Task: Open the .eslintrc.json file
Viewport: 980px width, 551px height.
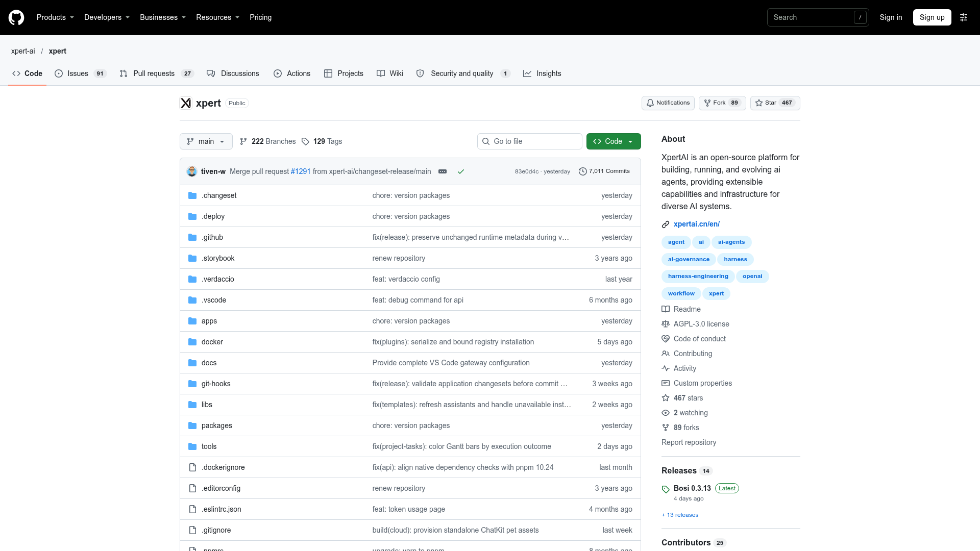Action: pos(222,509)
